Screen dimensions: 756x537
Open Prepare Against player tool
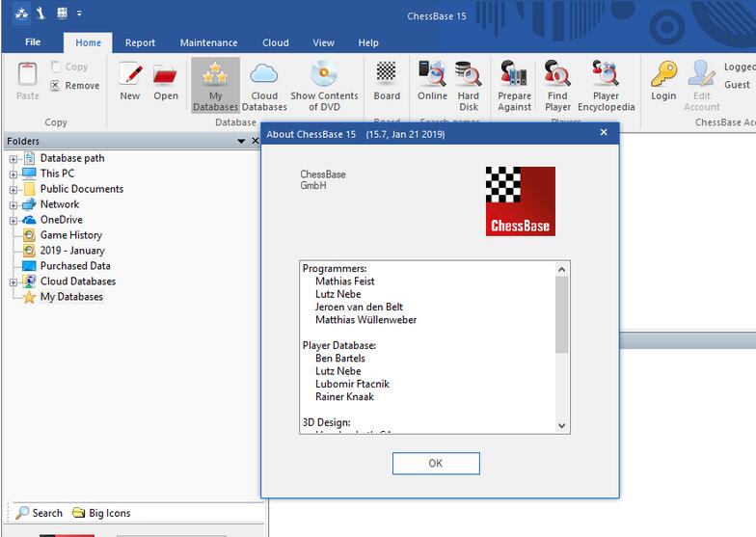[514, 73]
